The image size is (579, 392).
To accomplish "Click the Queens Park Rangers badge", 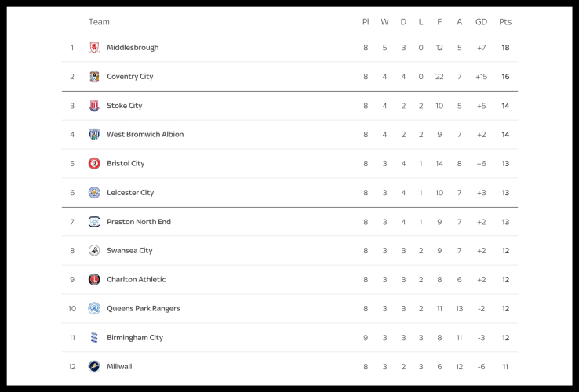I will 94,309.
